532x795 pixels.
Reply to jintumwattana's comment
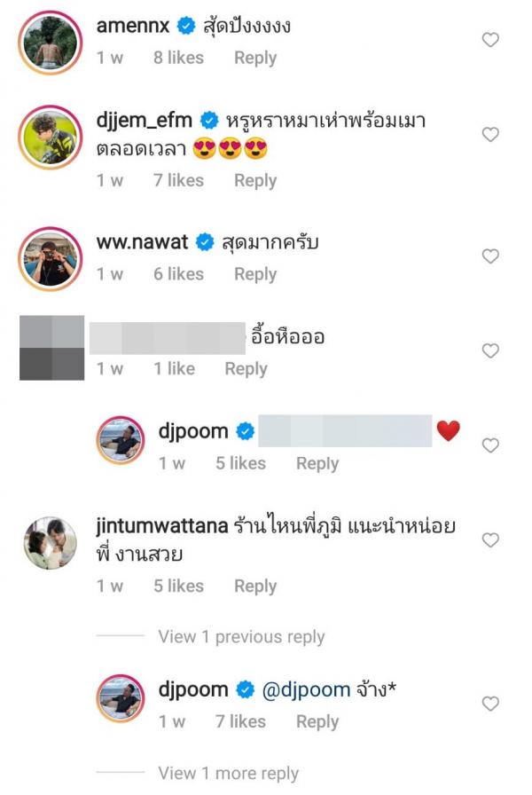(255, 586)
